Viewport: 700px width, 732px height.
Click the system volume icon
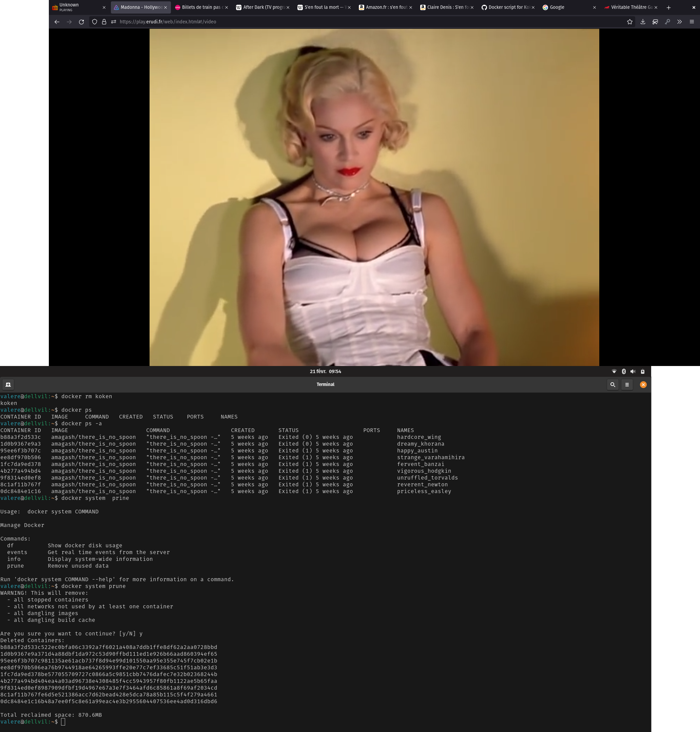click(x=633, y=371)
